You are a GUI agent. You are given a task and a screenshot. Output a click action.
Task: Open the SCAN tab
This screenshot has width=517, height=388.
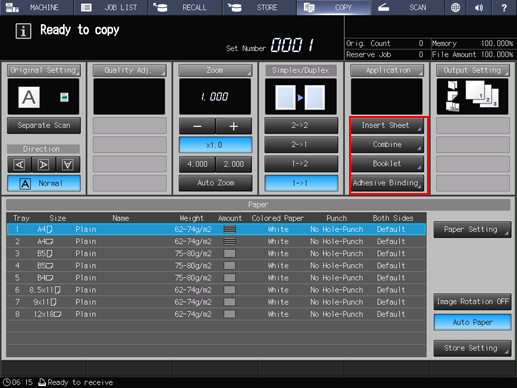point(408,7)
